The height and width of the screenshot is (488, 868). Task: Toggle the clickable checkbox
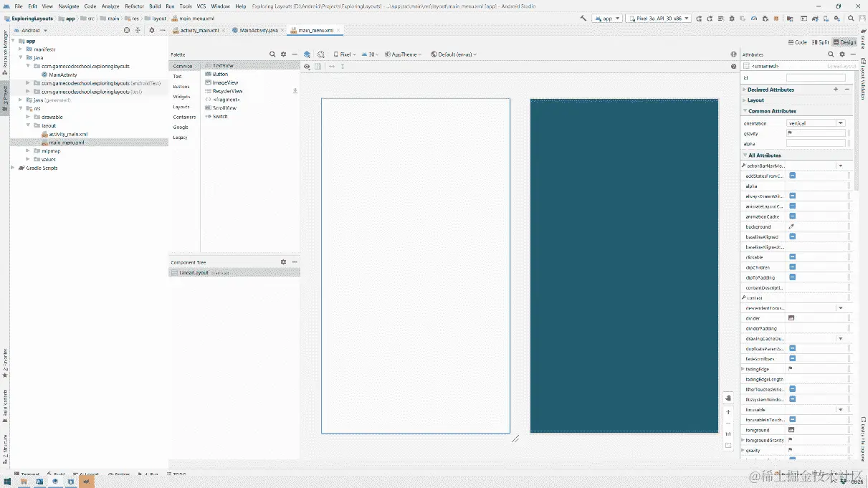(792, 257)
